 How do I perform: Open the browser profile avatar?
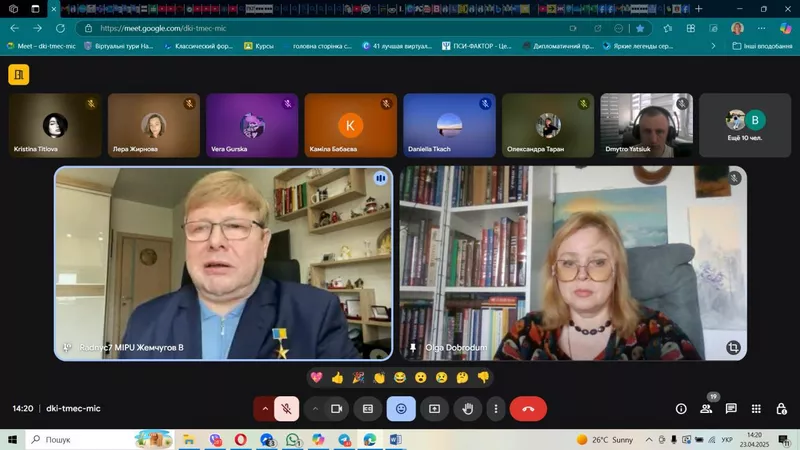click(x=737, y=28)
